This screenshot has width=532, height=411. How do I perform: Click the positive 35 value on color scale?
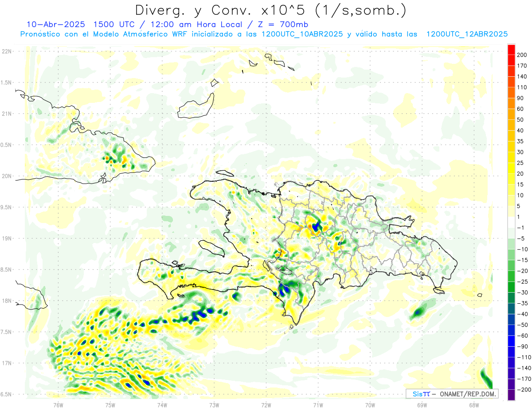(x=521, y=141)
